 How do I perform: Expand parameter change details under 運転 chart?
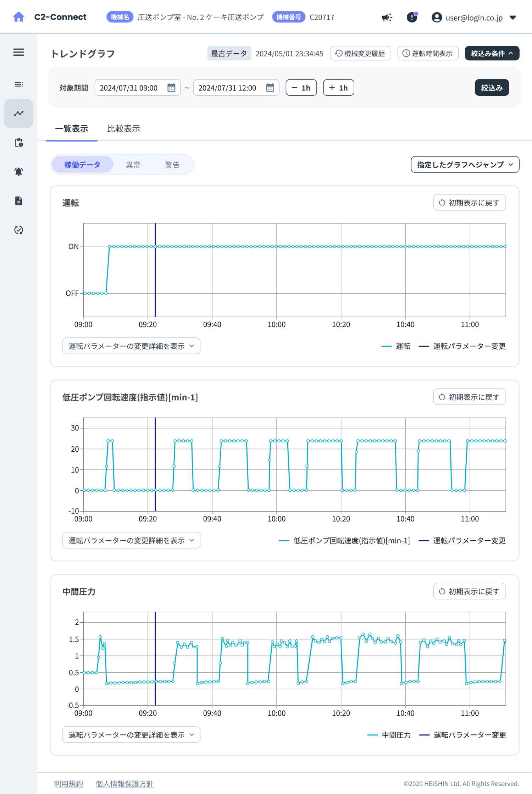point(131,346)
